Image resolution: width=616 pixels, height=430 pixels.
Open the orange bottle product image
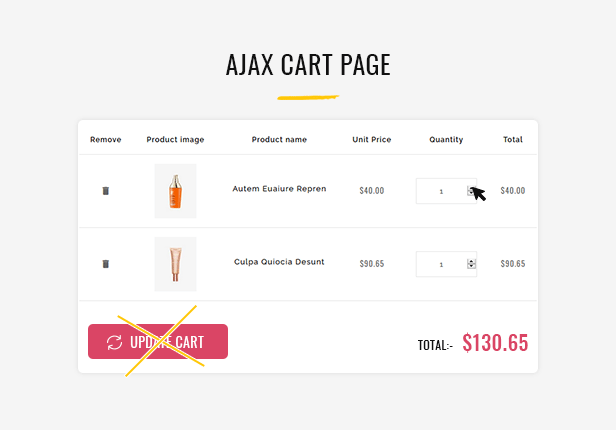tap(175, 191)
